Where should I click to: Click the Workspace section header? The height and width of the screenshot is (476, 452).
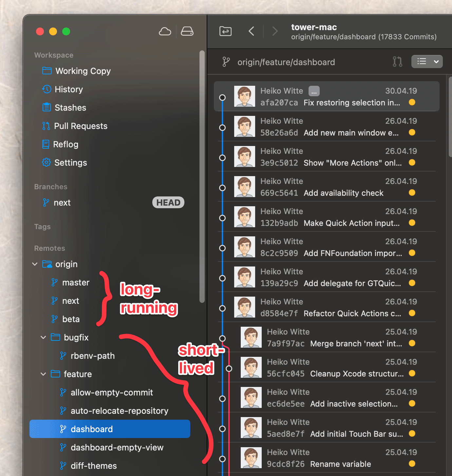click(54, 55)
